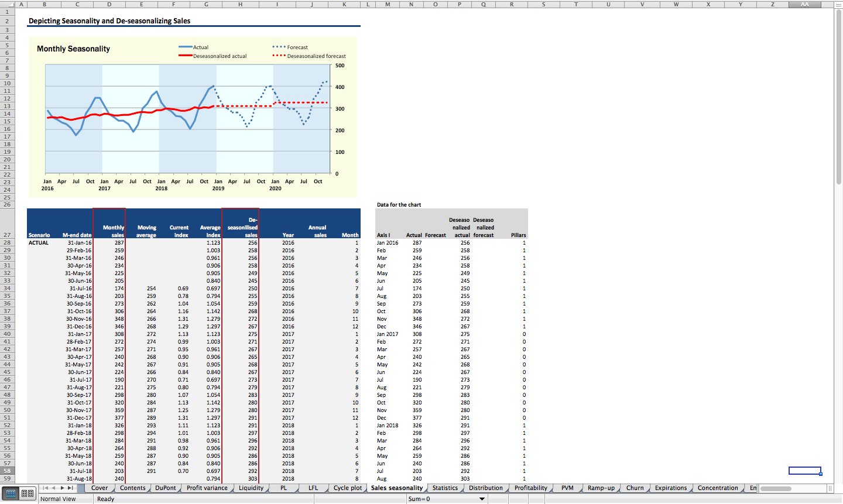
Task: Select row 40 header
Action: coord(7,334)
